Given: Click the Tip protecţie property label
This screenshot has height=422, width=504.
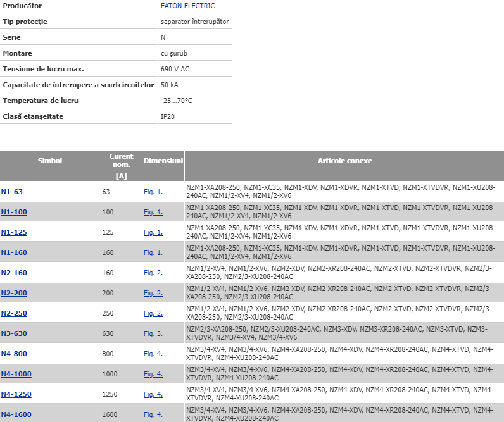Looking at the screenshot, I should (25, 22).
